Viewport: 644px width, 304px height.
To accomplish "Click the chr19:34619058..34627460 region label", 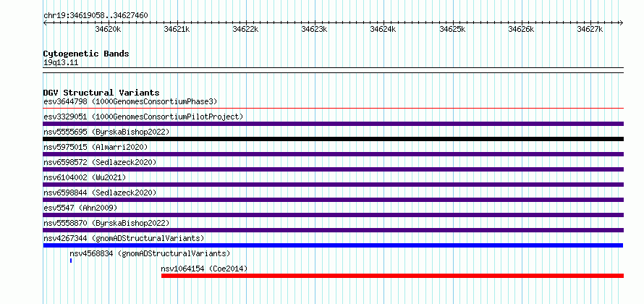I will click(x=96, y=16).
